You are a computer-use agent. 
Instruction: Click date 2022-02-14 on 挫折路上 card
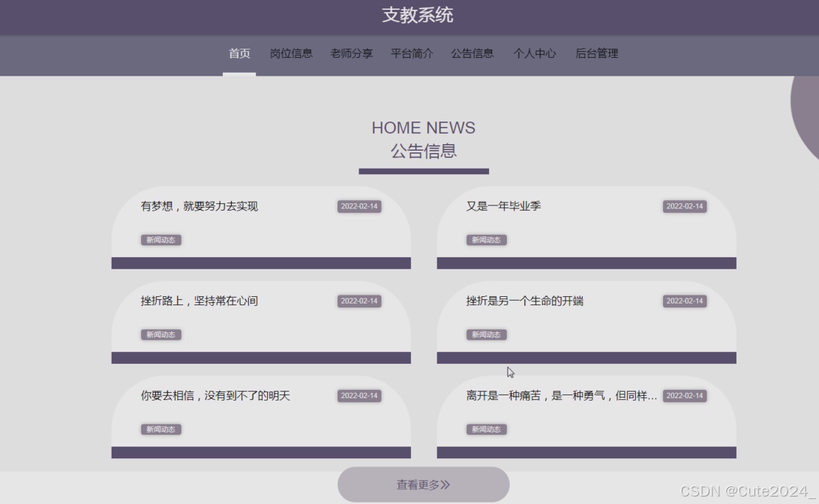click(359, 301)
